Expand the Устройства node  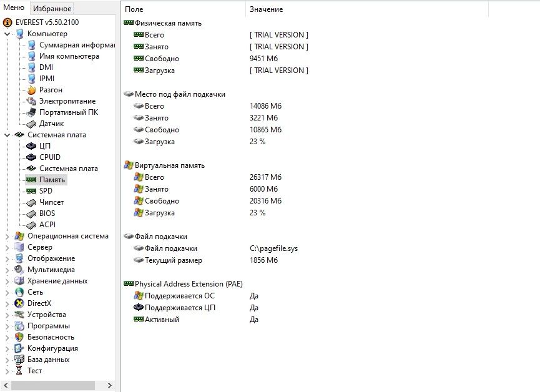click(7, 315)
